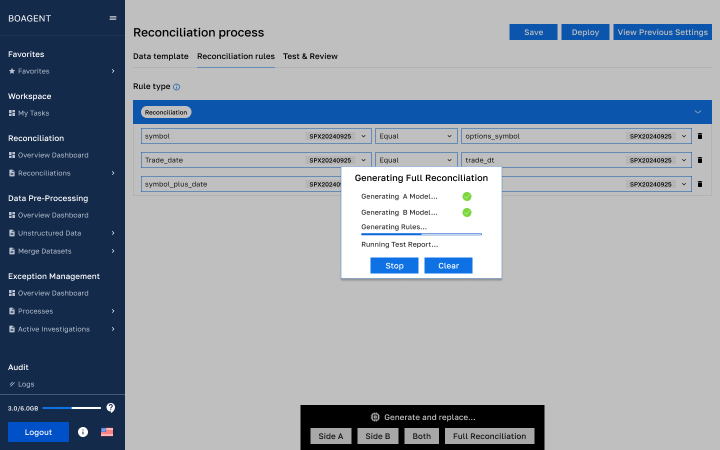Viewport: 720px width, 450px height.
Task: Open Logs under Audit
Action: 26,384
